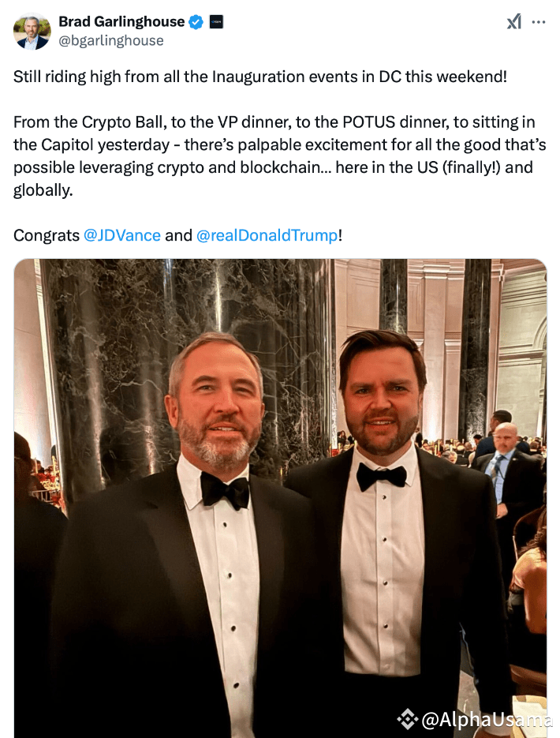This screenshot has width=560, height=738.
Task: Expand the tweet options with the three dots
Action: [539, 22]
